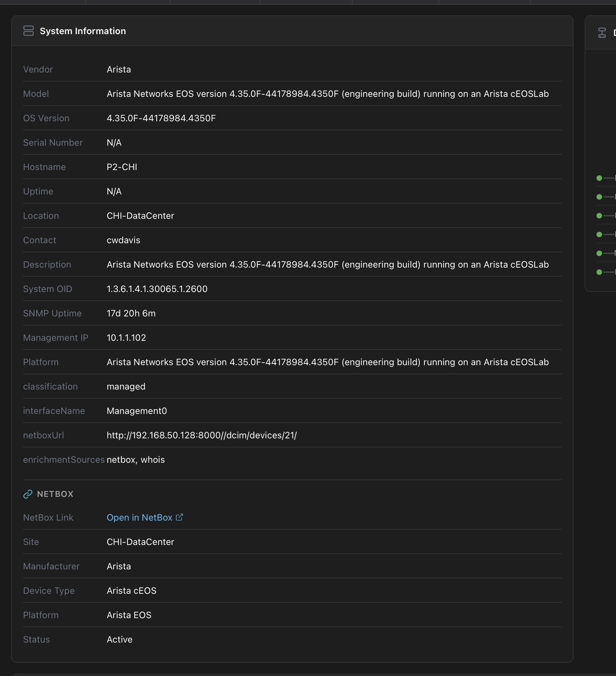Click the topology icon in the right panel header
Screen dimensions: 616x676
pos(602,32)
